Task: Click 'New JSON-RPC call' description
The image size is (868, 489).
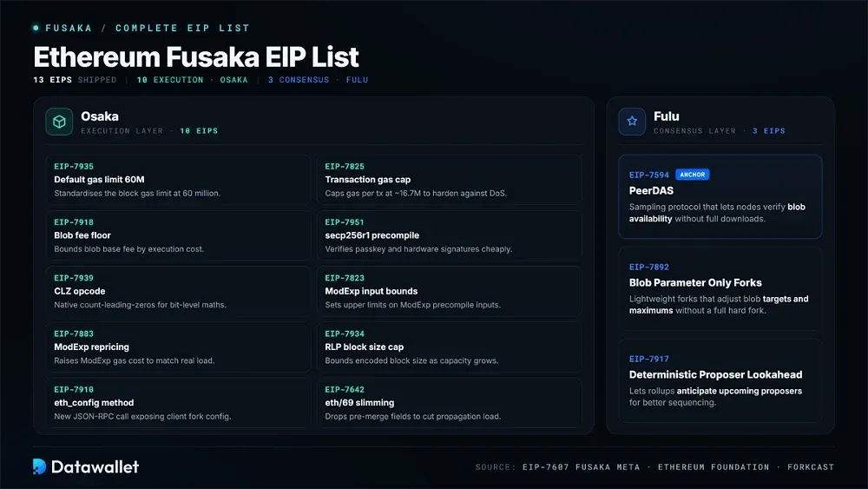Action: (143, 417)
